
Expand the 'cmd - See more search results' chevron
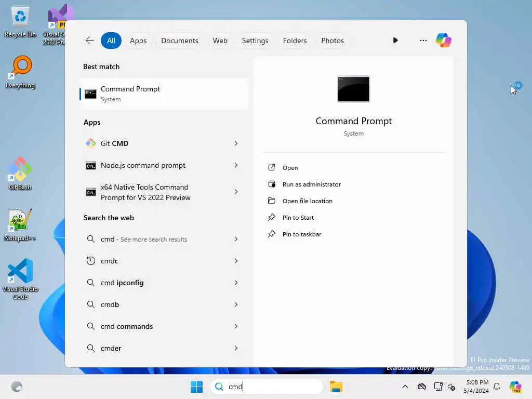(236, 239)
